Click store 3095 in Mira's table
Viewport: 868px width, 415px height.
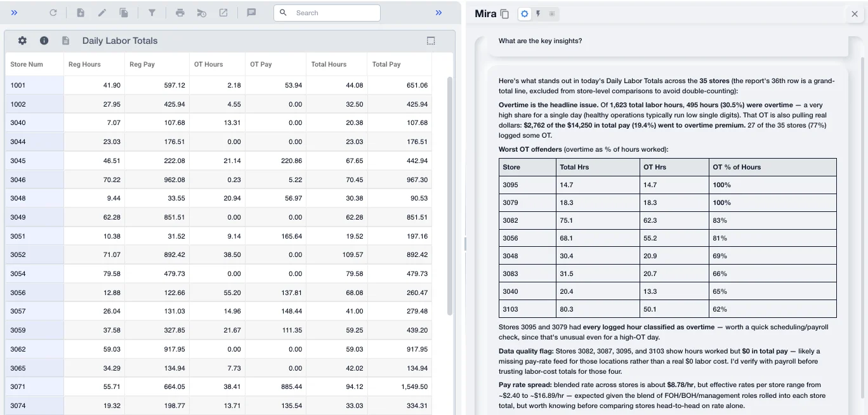[x=527, y=185]
